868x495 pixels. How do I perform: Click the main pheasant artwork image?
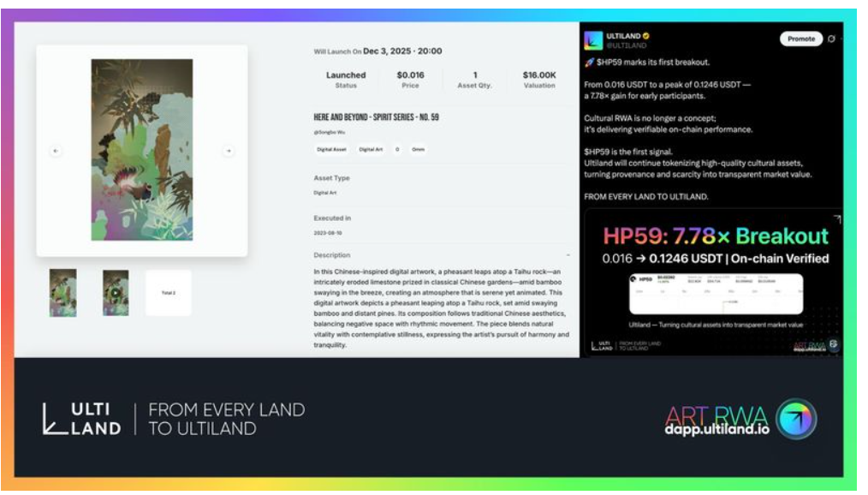142,150
